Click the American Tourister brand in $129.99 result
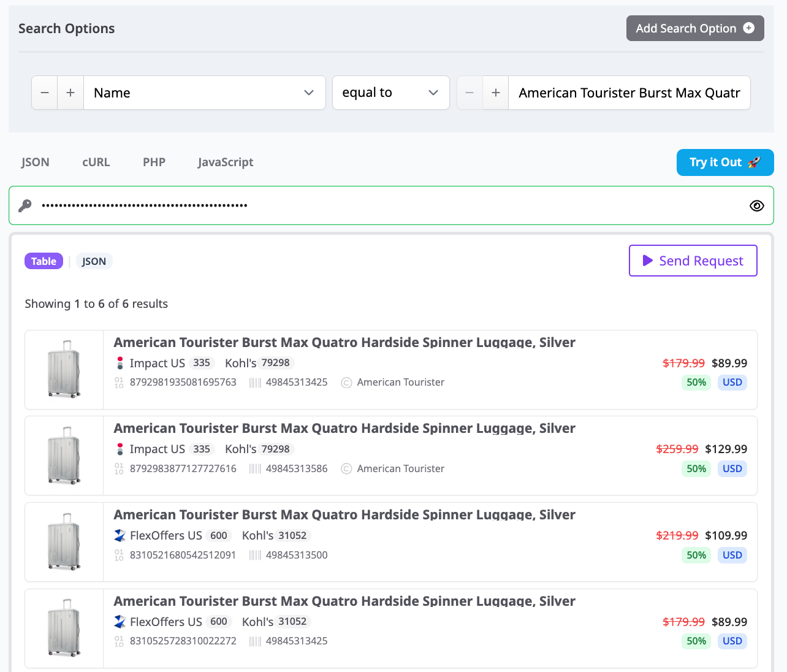 click(401, 469)
